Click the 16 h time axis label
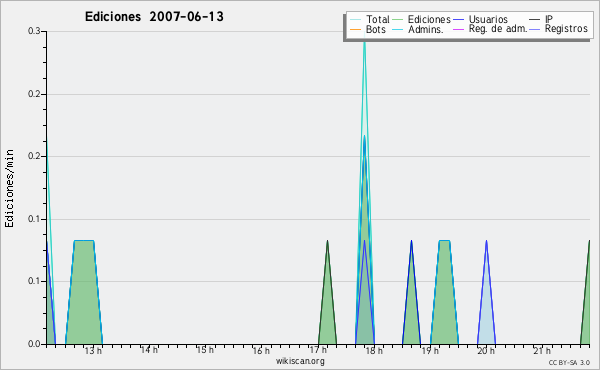Viewport: 600px width, 370px height. tap(261, 350)
